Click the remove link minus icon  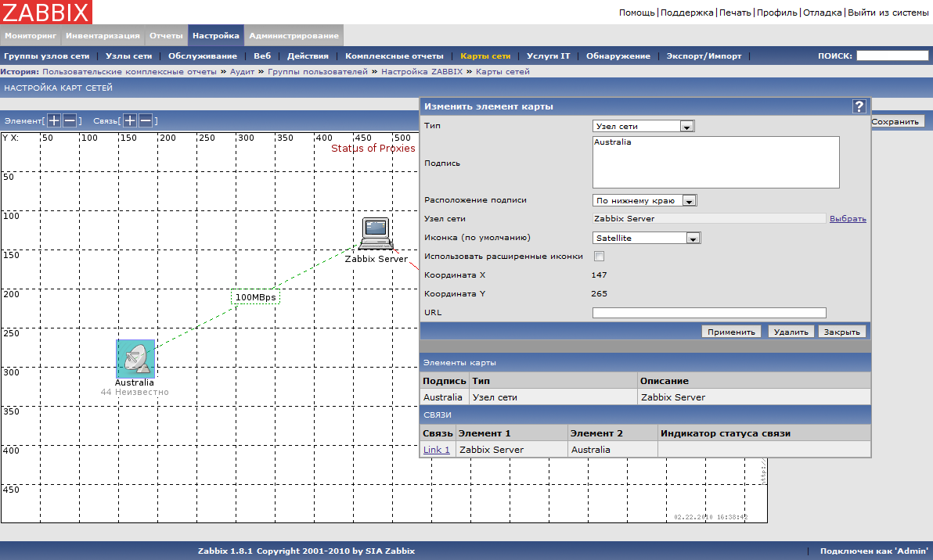145,120
